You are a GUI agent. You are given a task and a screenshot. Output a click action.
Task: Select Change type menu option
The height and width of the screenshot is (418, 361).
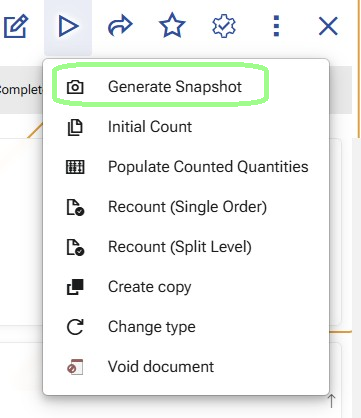[186, 327]
